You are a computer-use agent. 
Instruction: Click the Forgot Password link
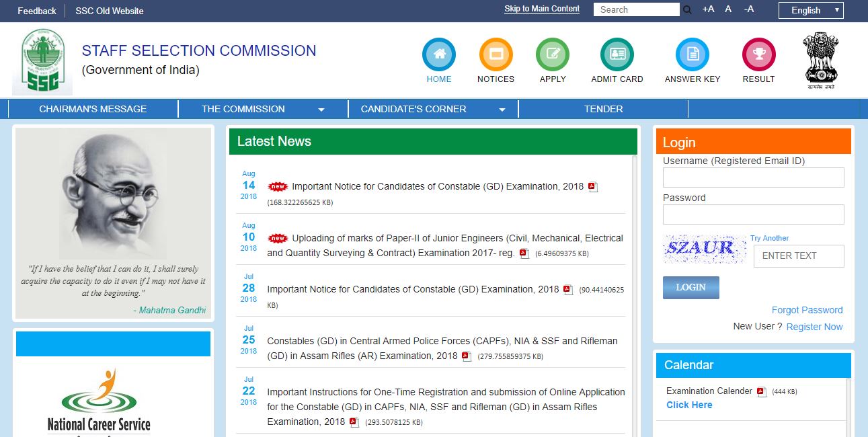click(x=807, y=310)
